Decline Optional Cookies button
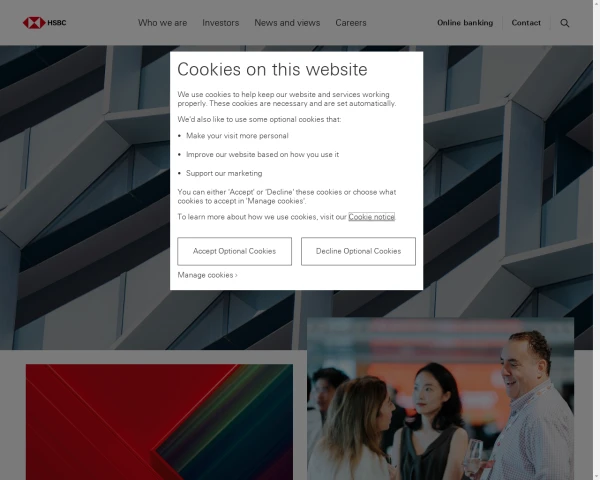Viewport: 600px width, 480px height. (x=358, y=251)
